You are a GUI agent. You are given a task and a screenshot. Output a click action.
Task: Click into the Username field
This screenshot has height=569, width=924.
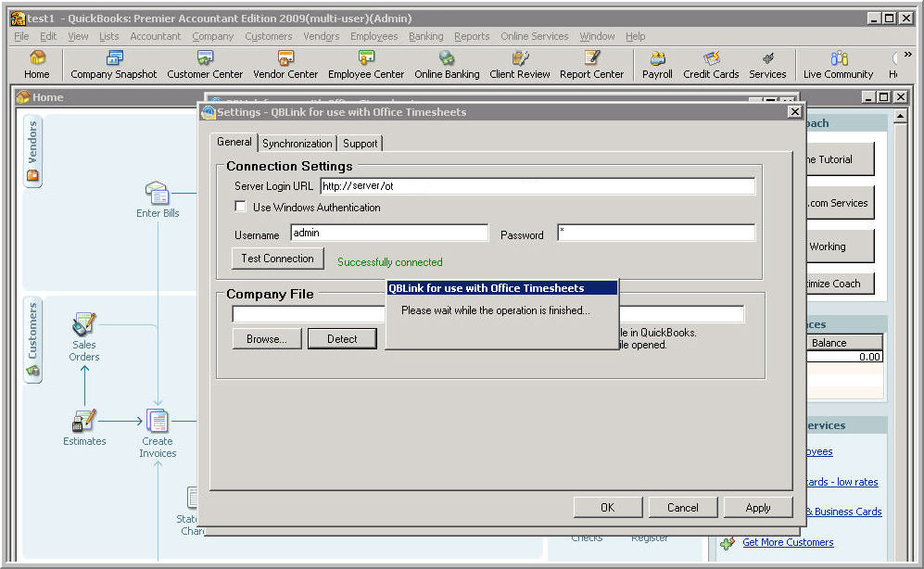(389, 233)
